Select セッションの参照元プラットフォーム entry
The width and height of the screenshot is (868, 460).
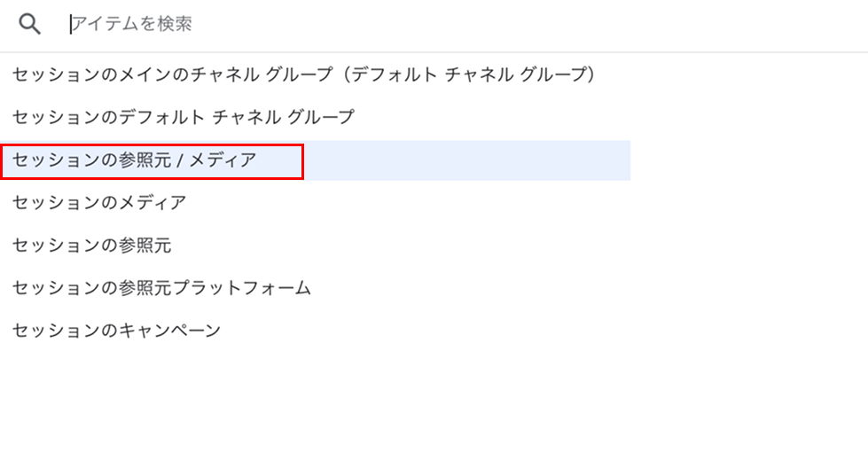pyautogui.click(x=315, y=288)
